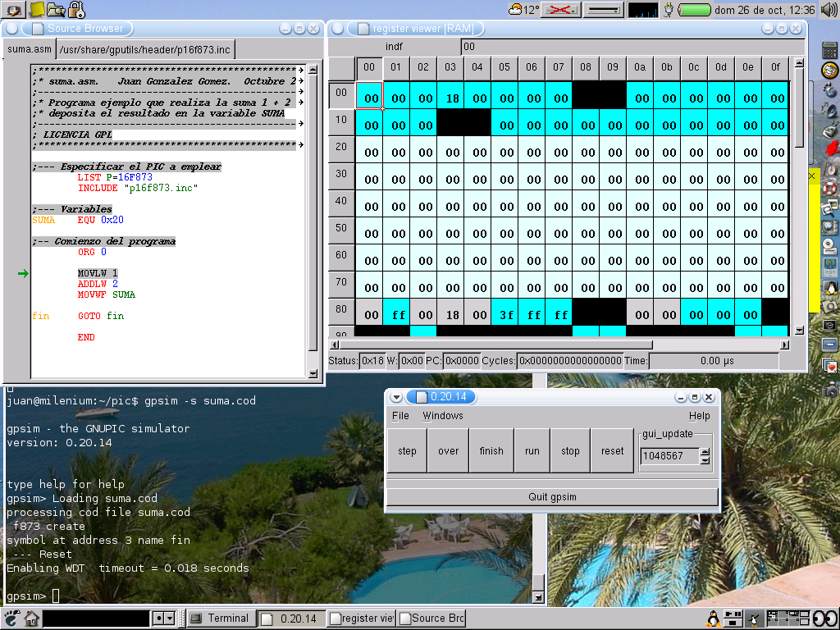Open the folder icon in top panel

pos(56,10)
